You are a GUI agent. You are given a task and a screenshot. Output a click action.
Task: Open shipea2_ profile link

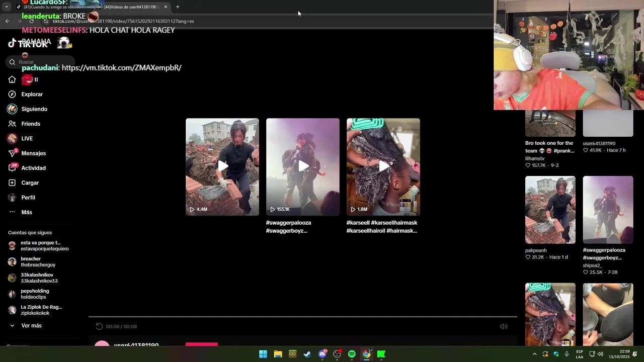[x=592, y=265]
